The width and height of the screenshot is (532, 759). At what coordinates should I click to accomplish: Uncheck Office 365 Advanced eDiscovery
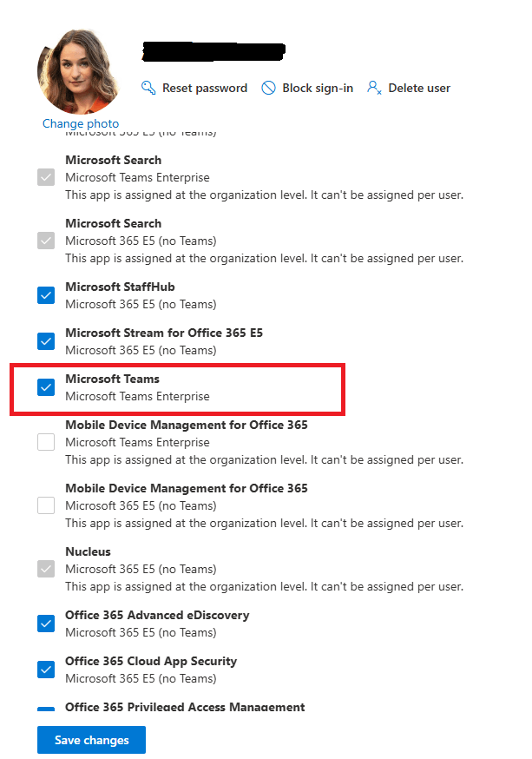click(x=46, y=624)
